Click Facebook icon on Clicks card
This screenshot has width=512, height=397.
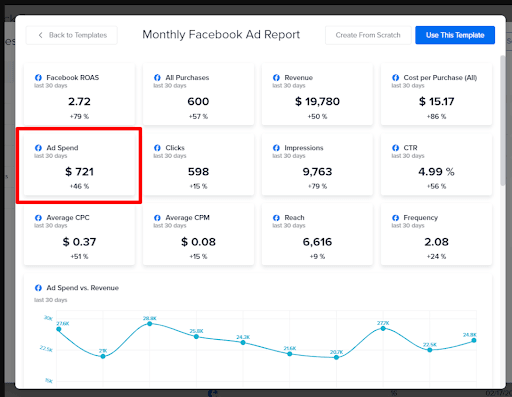tap(157, 148)
